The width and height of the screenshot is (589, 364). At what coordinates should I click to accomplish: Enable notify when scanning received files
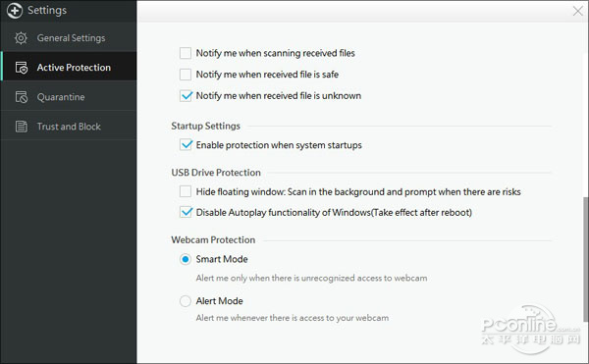pos(186,53)
